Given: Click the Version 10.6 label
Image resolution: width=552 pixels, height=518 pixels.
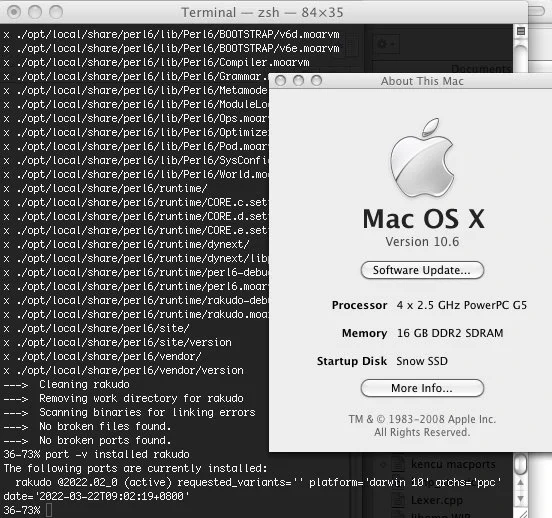Looking at the screenshot, I should point(422,242).
